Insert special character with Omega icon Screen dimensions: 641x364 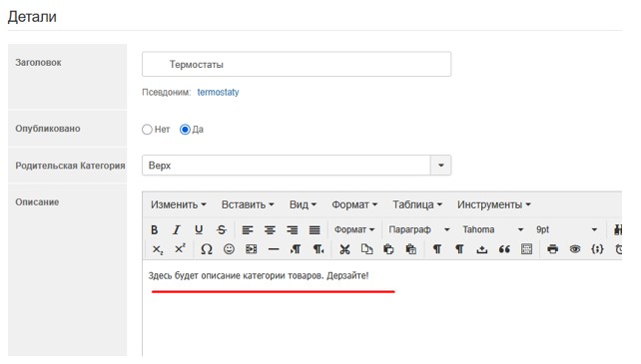click(207, 249)
